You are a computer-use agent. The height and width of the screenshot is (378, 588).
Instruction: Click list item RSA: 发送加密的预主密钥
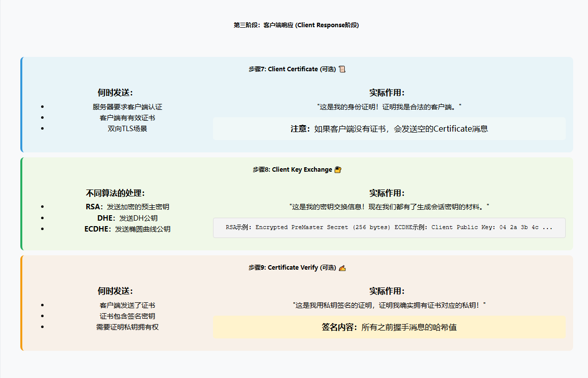[127, 207]
